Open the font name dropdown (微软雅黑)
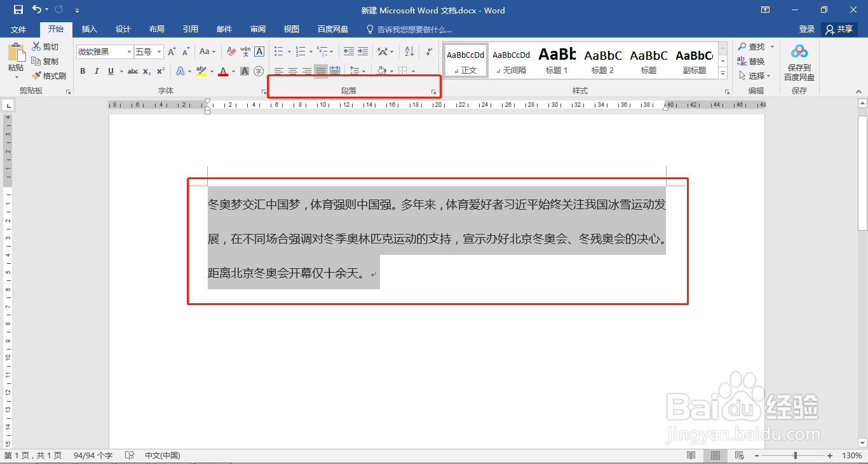Viewport: 868px width, 464px height. pos(129,51)
